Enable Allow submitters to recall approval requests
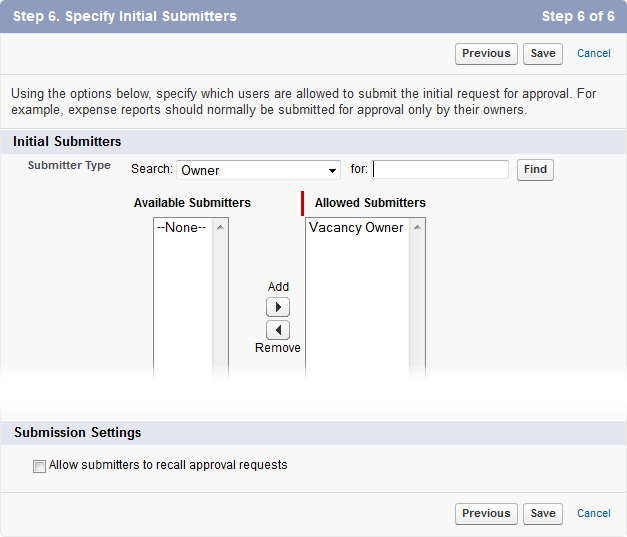Image resolution: width=627 pixels, height=537 pixels. [x=39, y=466]
